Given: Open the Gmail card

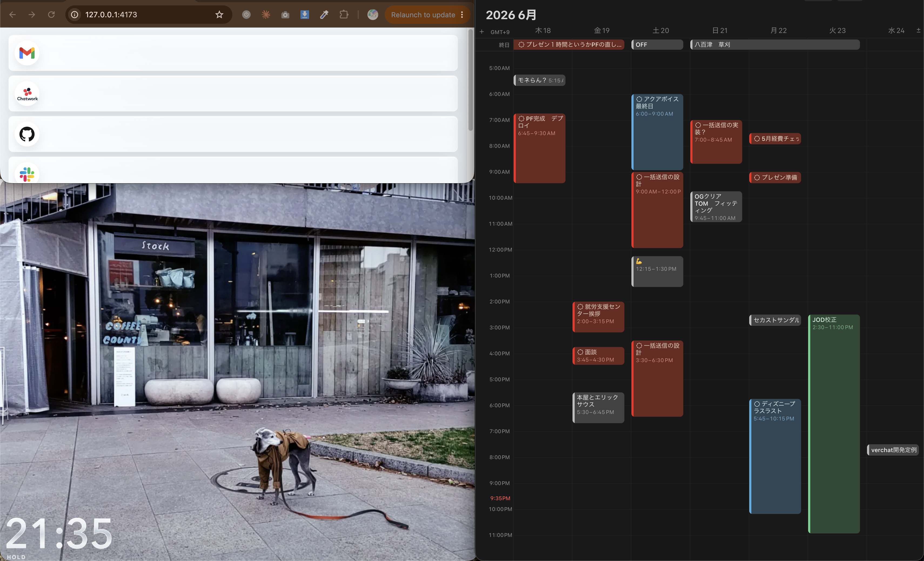Looking at the screenshot, I should 233,53.
